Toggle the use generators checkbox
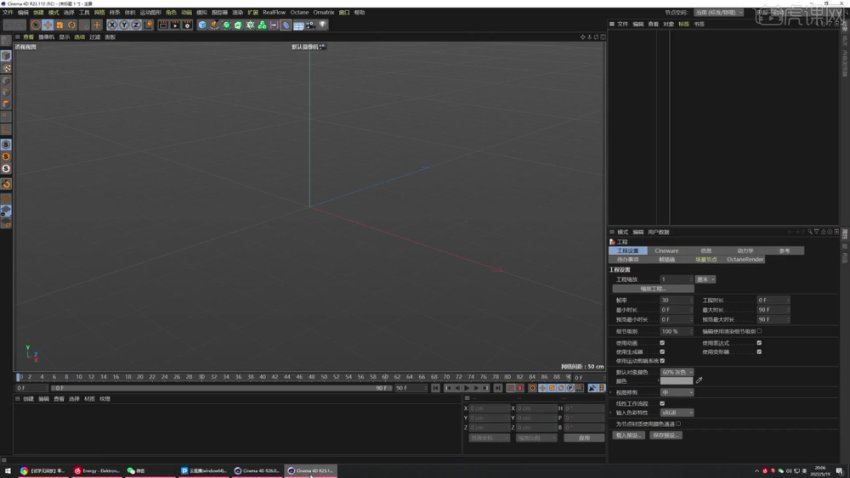This screenshot has height=478, width=850. (662, 352)
